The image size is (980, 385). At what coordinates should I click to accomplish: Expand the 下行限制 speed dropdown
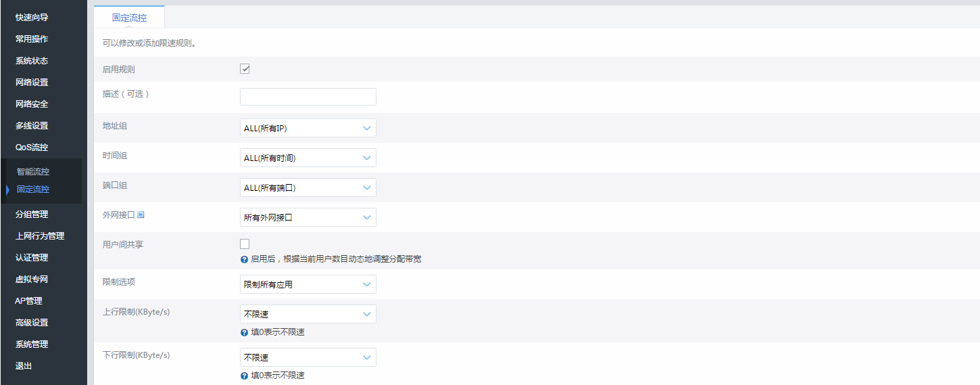[308, 357]
